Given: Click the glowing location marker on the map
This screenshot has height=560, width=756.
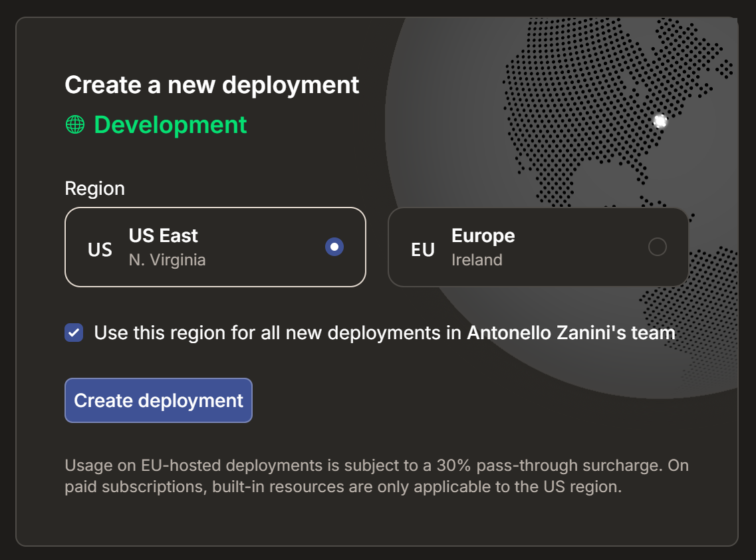Looking at the screenshot, I should tap(660, 121).
